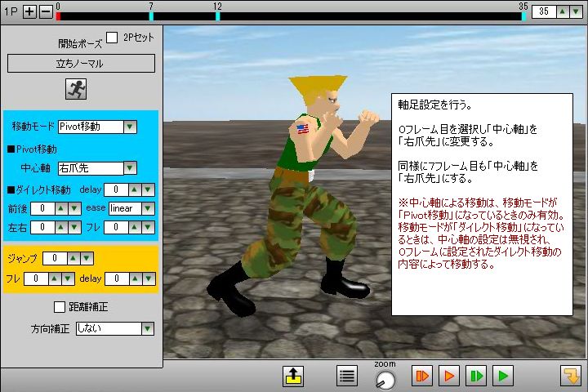Toggle the 2Pセット checkbox
Image resolution: width=588 pixels, height=392 pixels.
tap(112, 38)
